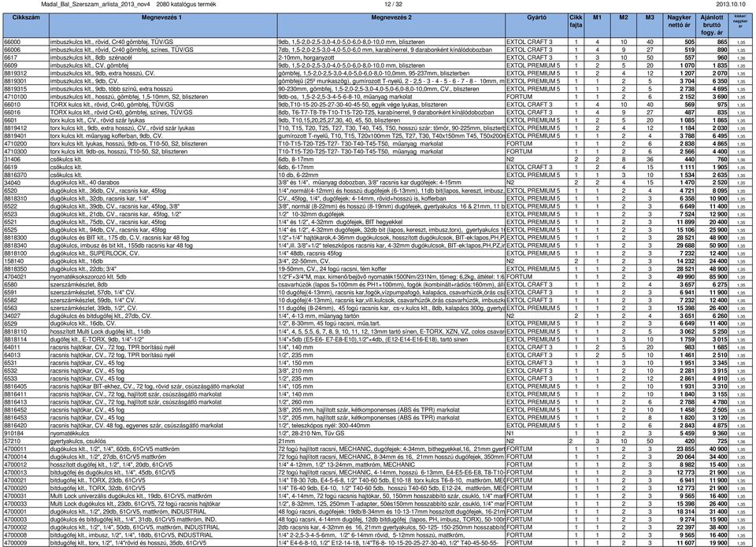
Task: Select article number 6525
Action: (x=10, y=230)
